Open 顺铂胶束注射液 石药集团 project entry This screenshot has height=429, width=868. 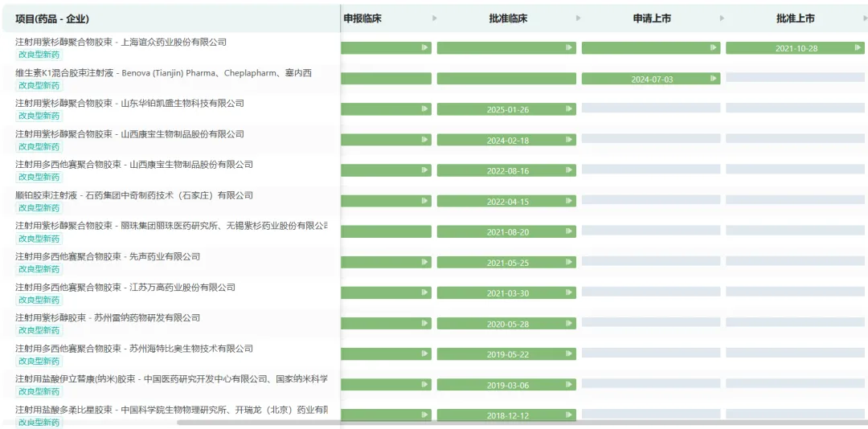[134, 195]
